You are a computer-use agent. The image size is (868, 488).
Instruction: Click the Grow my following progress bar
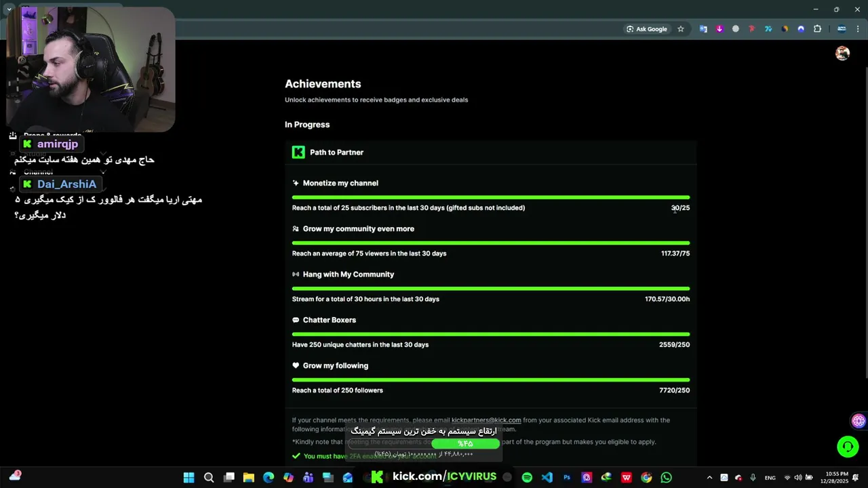(491, 380)
